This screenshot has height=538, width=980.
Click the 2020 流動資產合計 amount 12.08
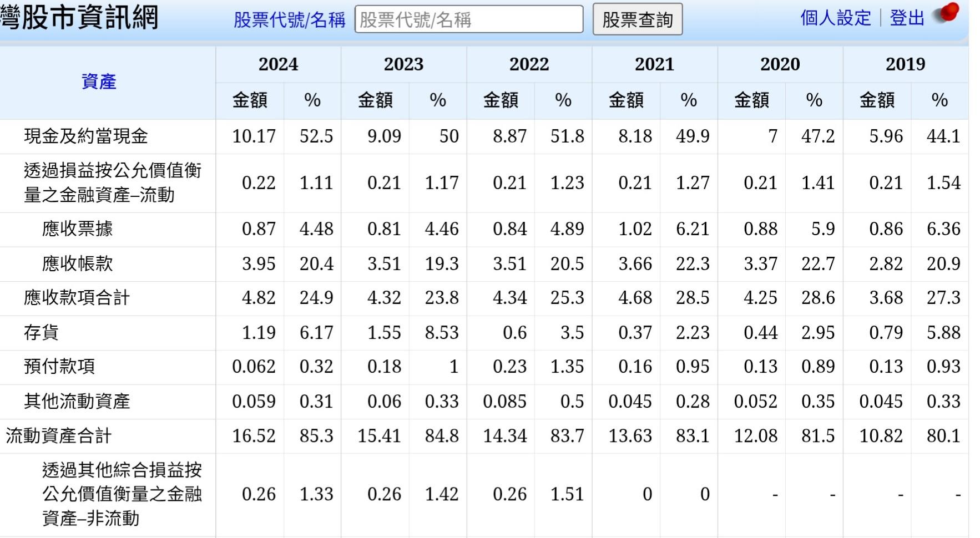(755, 436)
